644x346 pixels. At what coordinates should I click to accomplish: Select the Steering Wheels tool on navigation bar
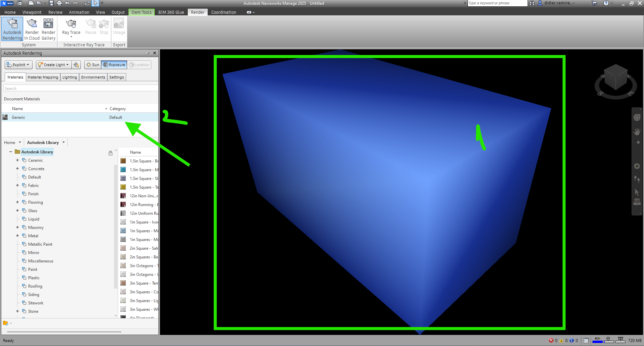coord(637,117)
